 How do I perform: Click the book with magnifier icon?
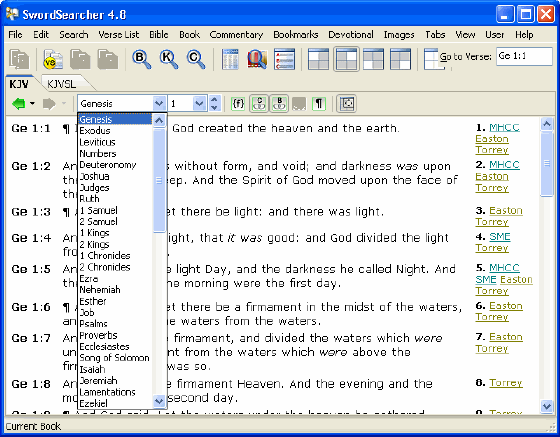(x=257, y=59)
